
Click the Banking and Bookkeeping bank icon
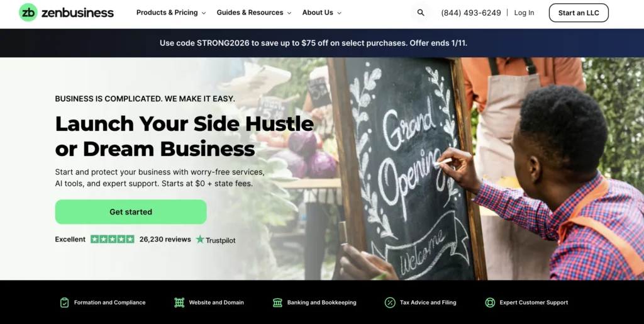277,303
